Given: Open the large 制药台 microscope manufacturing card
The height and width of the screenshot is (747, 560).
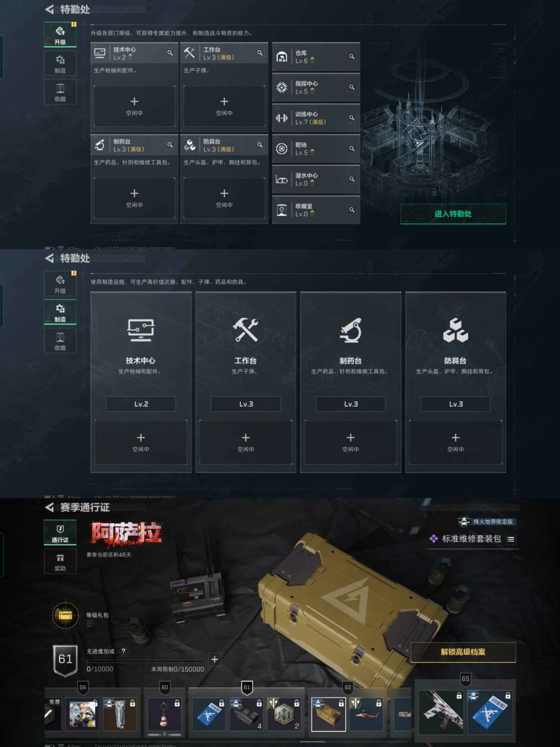Looking at the screenshot, I should [350, 382].
